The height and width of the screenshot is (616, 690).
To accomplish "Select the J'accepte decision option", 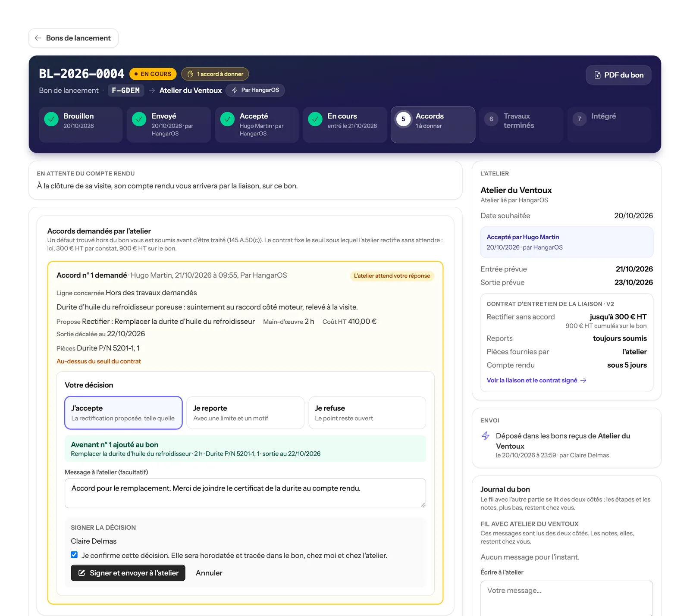I will point(123,413).
